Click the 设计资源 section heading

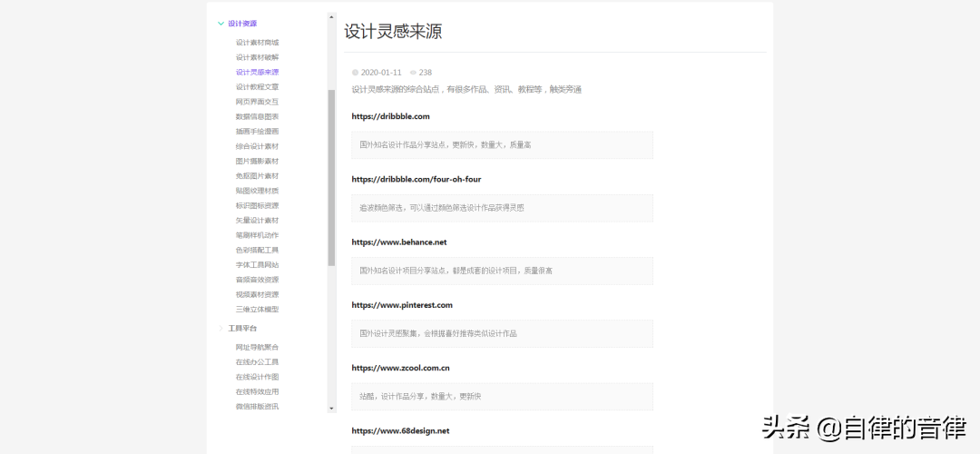click(x=242, y=24)
